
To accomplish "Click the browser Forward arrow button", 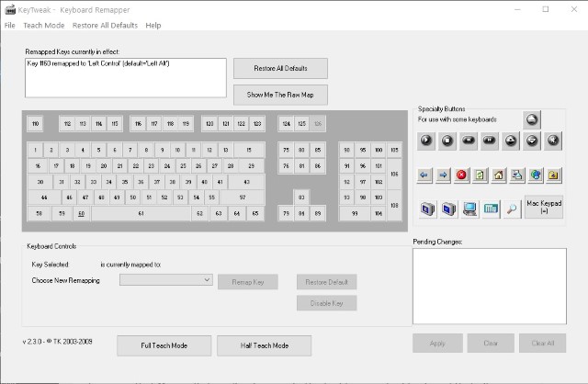I will (443, 175).
